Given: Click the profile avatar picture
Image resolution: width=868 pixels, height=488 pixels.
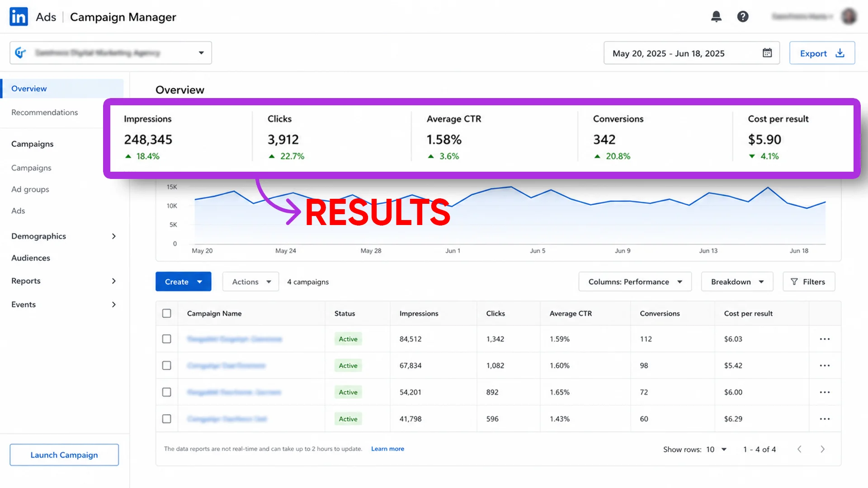Looking at the screenshot, I should 849,17.
